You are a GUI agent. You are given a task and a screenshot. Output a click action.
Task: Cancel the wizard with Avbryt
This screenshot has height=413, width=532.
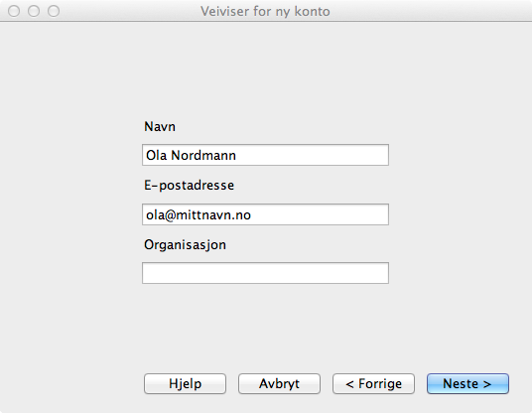pyautogui.click(x=279, y=384)
